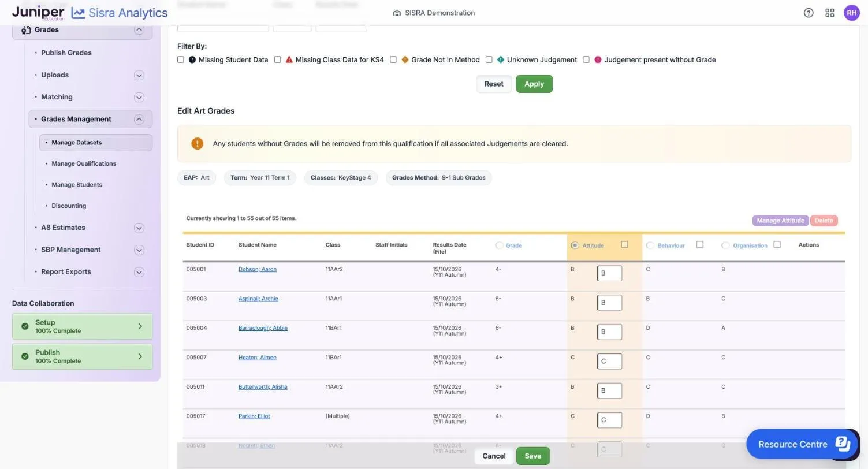The width and height of the screenshot is (868, 469).
Task: Expand the Report Exports section
Action: tap(139, 272)
